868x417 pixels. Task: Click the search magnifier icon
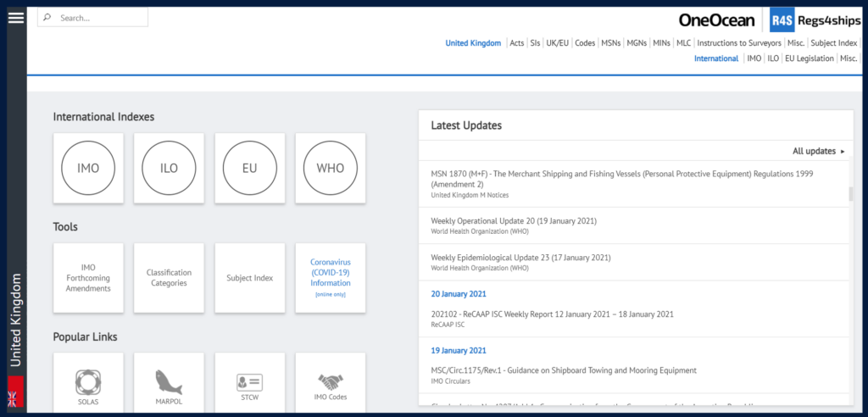point(47,18)
